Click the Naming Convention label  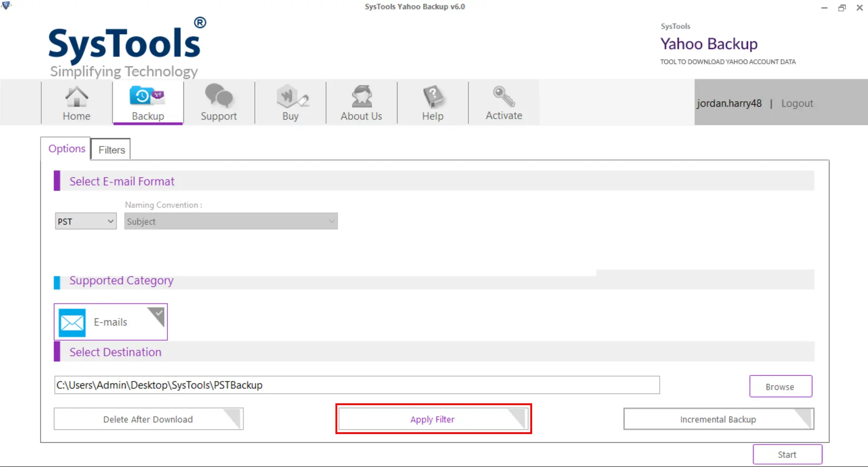[163, 205]
